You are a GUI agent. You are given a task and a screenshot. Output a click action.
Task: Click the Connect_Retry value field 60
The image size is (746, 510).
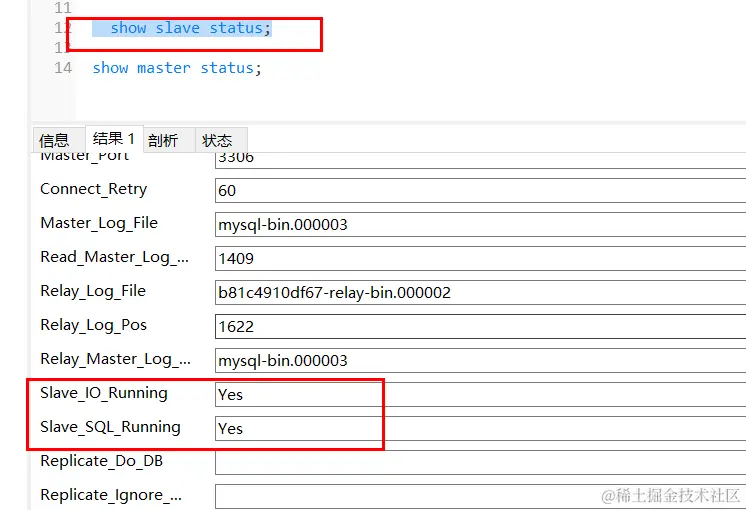[481, 190]
